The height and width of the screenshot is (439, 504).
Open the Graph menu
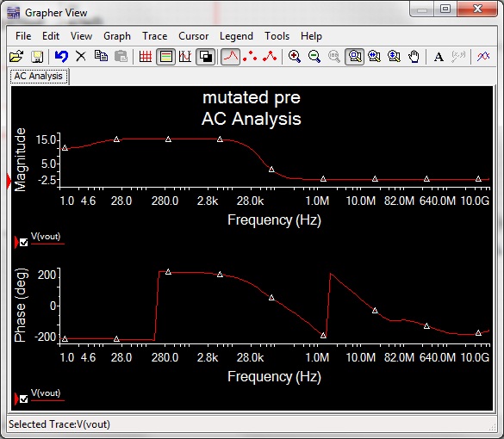click(117, 36)
